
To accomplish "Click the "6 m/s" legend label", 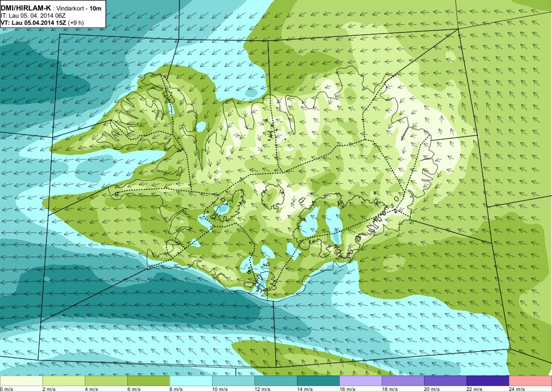I will pos(134,389).
